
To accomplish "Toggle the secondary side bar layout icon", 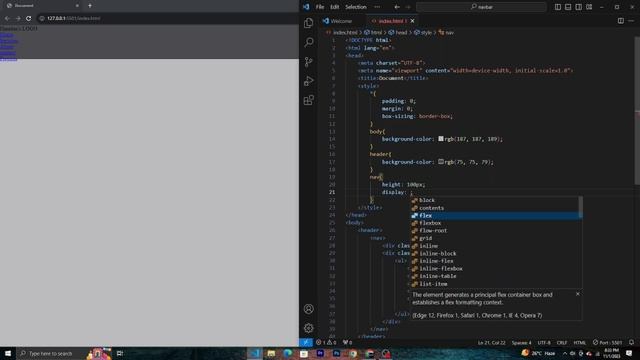I will point(578,7).
